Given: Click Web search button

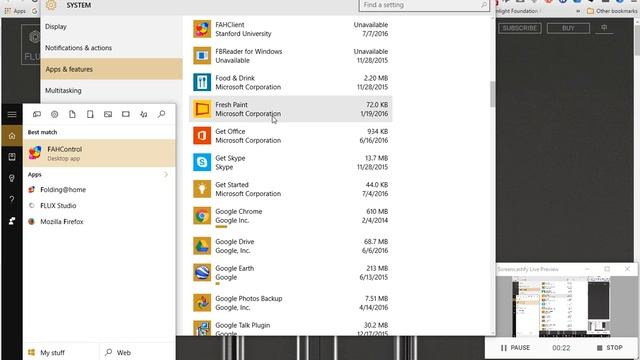Looking at the screenshot, I should tap(138, 352).
